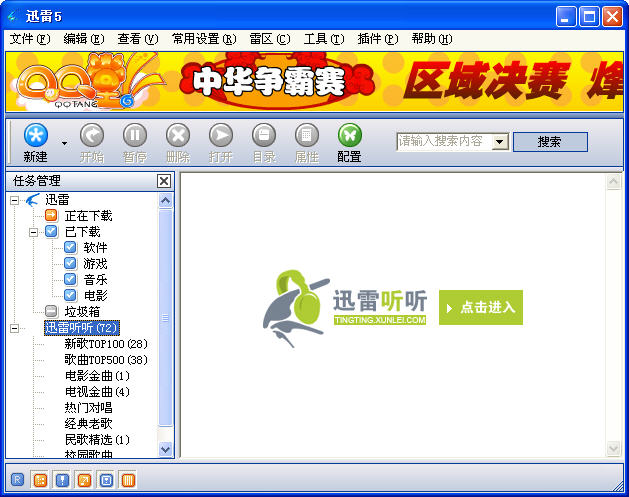
Task: Click the 新建 new task icon
Action: [x=36, y=135]
